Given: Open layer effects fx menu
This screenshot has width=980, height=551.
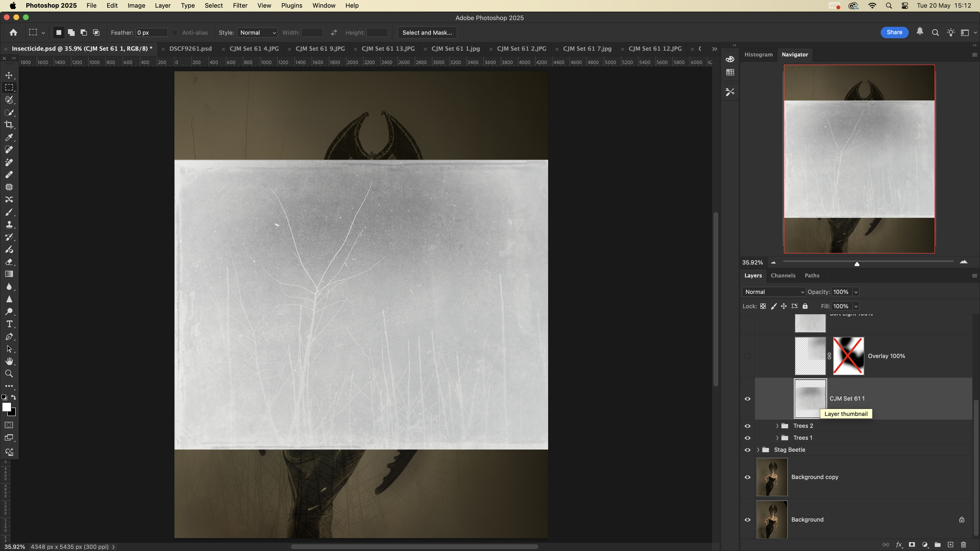Looking at the screenshot, I should [899, 545].
